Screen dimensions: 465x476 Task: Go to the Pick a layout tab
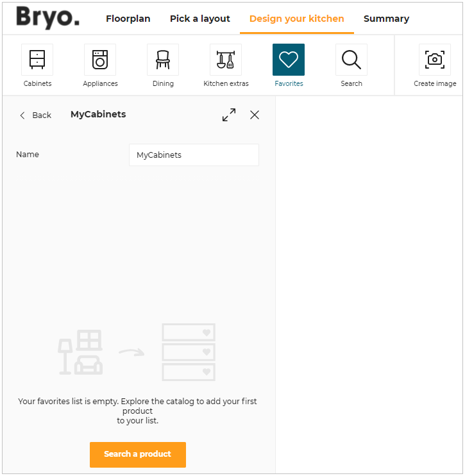tap(200, 19)
